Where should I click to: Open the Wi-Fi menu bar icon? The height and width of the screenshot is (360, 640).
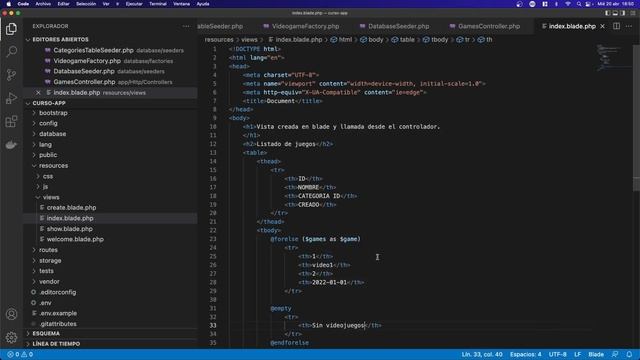click(567, 4)
